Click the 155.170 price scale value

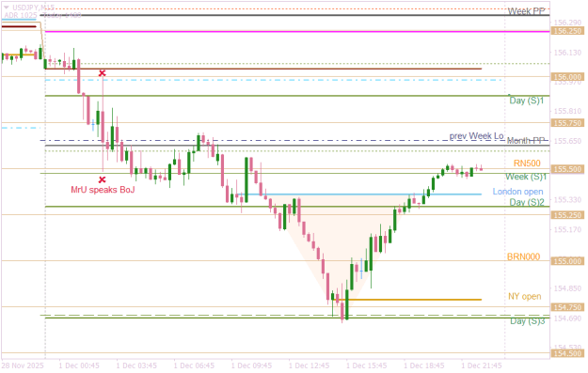pyautogui.click(x=567, y=229)
